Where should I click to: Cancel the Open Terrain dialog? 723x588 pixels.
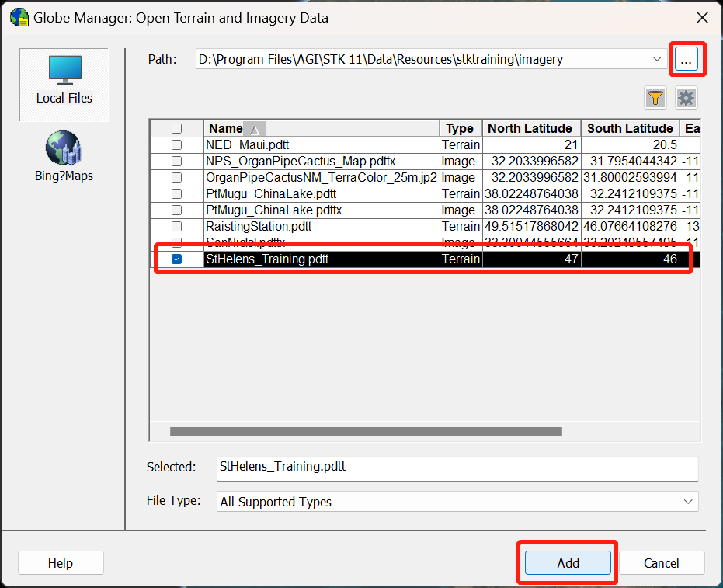(x=662, y=562)
